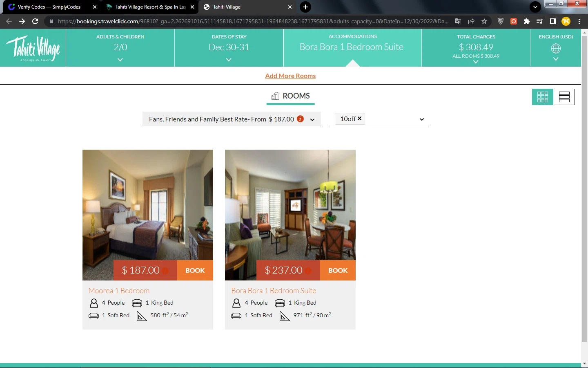Bookmark this page with star icon
This screenshot has width=588, height=368.
coord(484,21)
